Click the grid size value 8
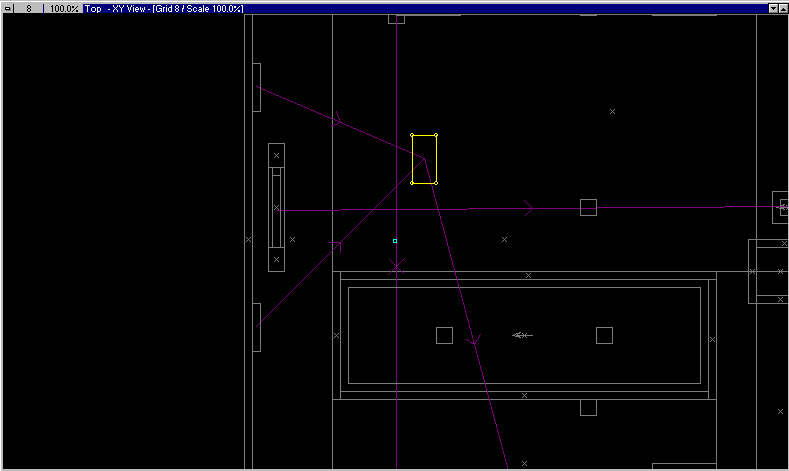Image resolution: width=789 pixels, height=471 pixels. (x=29, y=9)
